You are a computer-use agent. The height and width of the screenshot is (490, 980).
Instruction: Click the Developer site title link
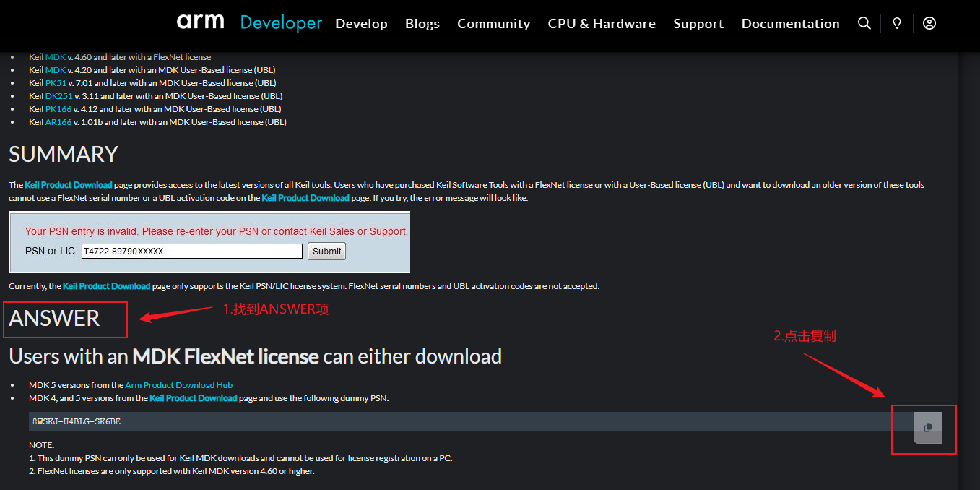tap(281, 23)
